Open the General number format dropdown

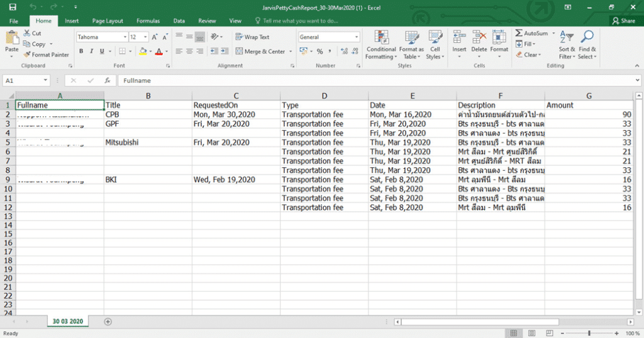click(357, 37)
